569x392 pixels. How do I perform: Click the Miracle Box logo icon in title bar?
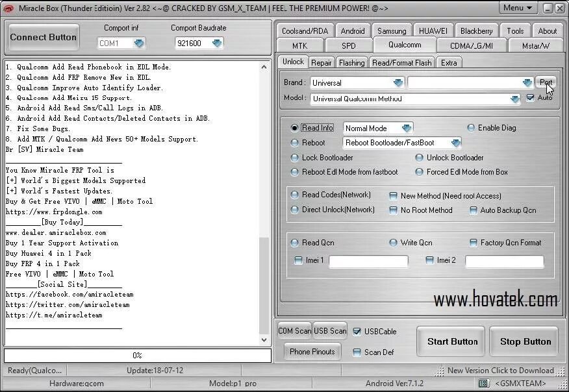(8, 8)
